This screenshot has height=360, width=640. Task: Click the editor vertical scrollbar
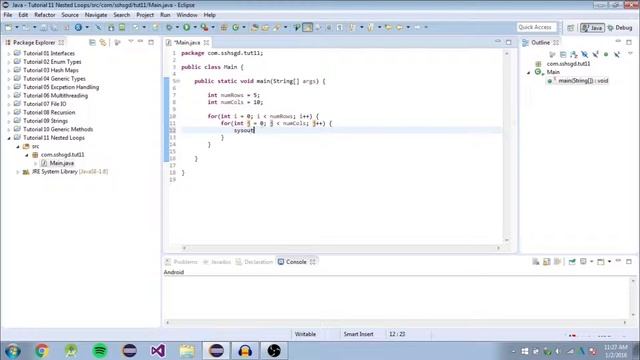(507, 147)
